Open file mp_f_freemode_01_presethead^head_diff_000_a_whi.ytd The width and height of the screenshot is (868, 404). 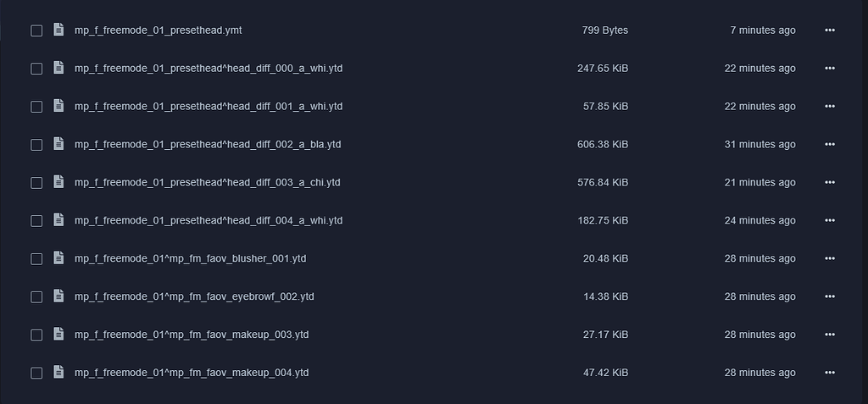click(x=208, y=69)
